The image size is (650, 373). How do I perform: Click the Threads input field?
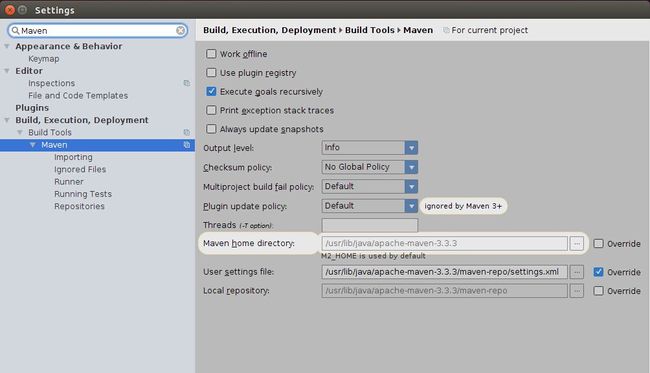[370, 225]
